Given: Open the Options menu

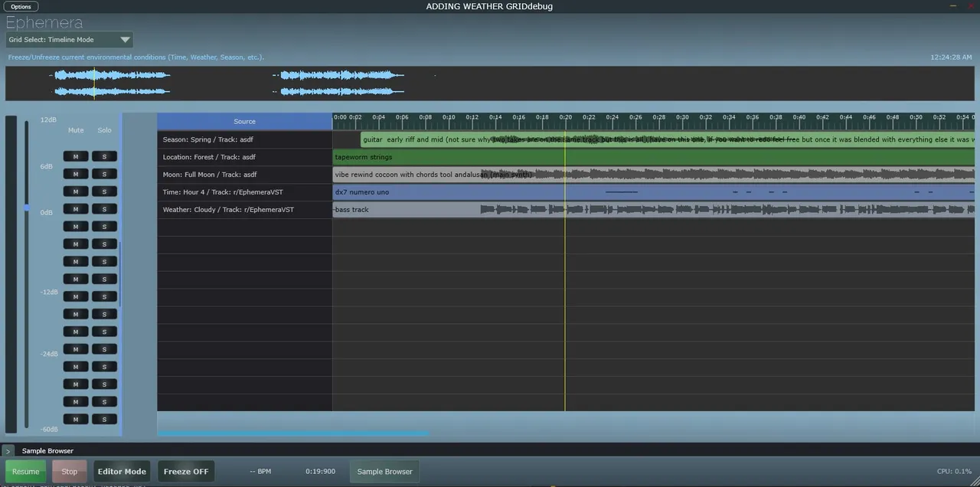Looking at the screenshot, I should click(21, 6).
